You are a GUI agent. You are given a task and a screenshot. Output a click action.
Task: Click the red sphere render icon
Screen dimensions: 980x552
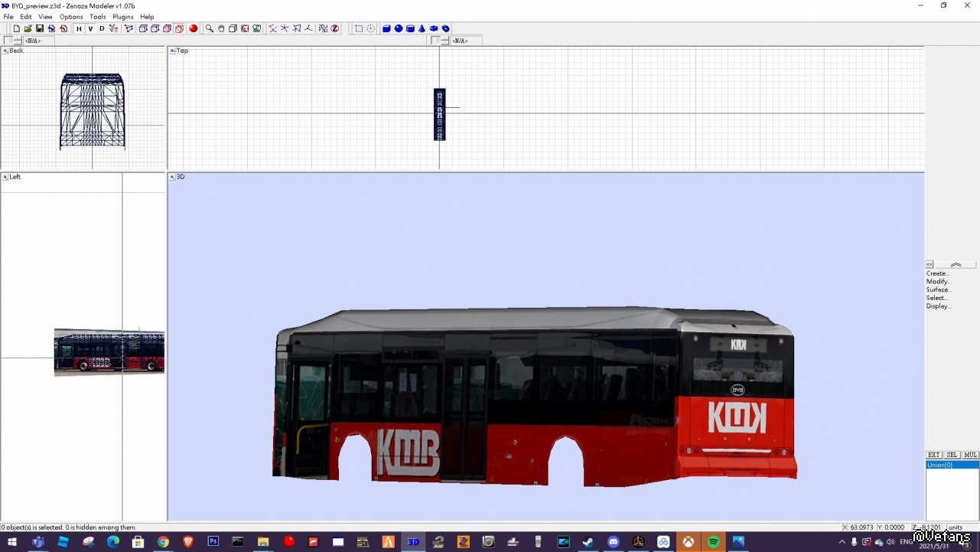(193, 28)
